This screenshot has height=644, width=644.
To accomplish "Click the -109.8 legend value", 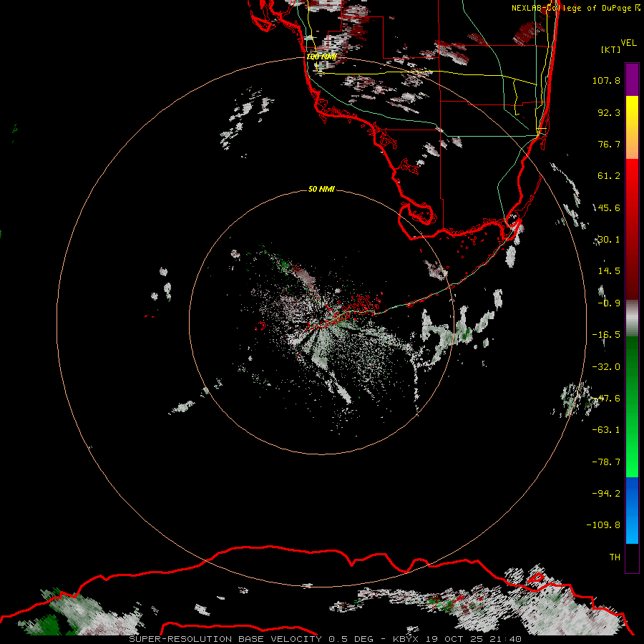I will tap(603, 525).
